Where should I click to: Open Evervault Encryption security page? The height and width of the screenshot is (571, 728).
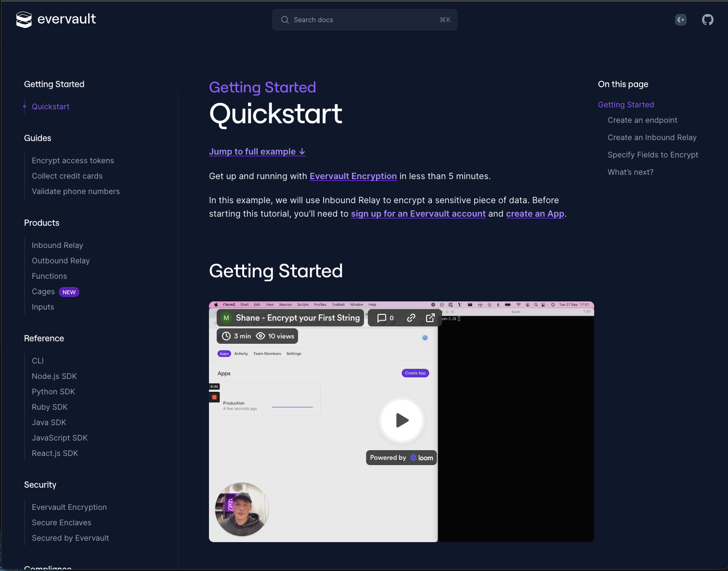point(69,507)
